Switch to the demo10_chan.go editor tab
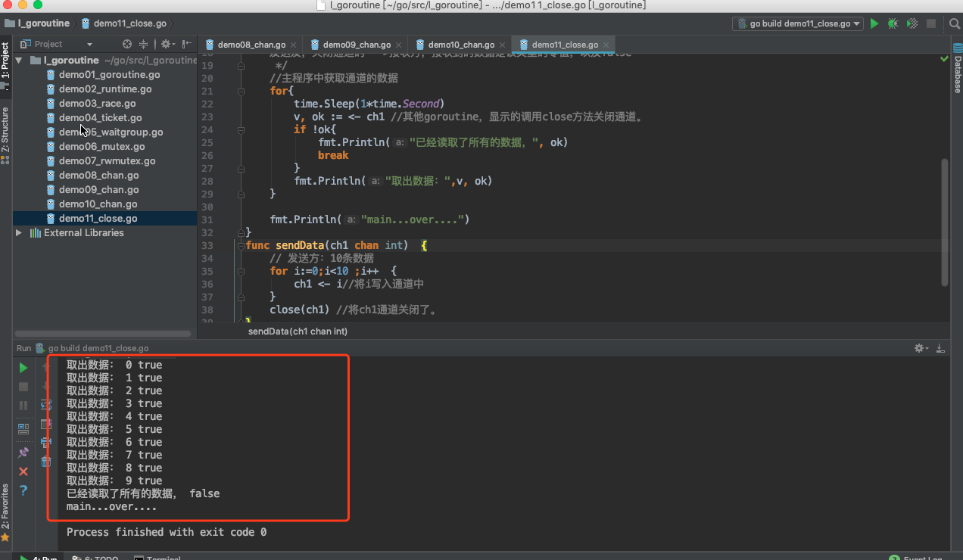The image size is (963, 560). click(460, 45)
